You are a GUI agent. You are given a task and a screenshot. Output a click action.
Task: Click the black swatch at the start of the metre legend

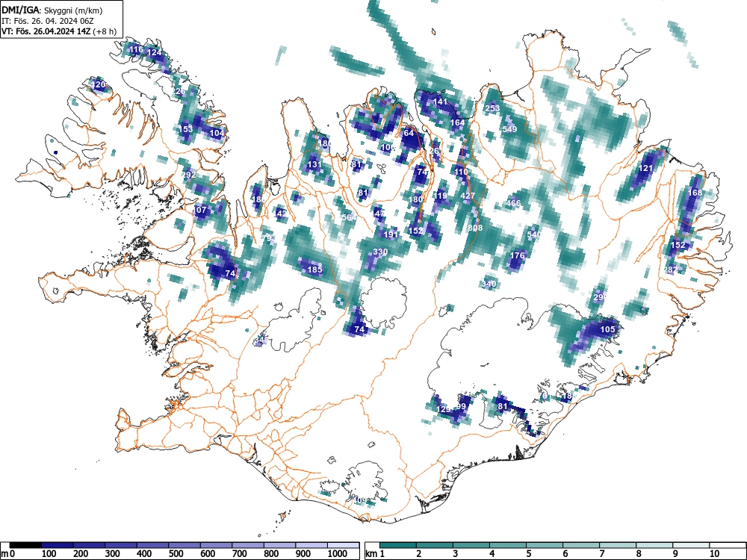pyautogui.click(x=25, y=545)
